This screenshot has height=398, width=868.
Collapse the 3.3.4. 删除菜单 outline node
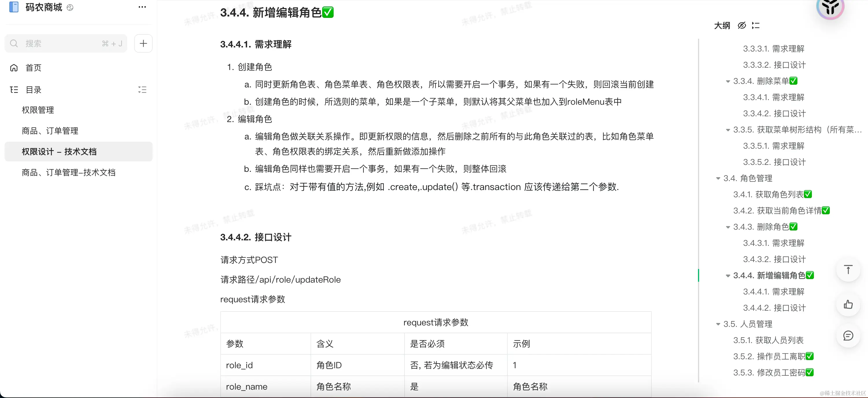(x=728, y=81)
